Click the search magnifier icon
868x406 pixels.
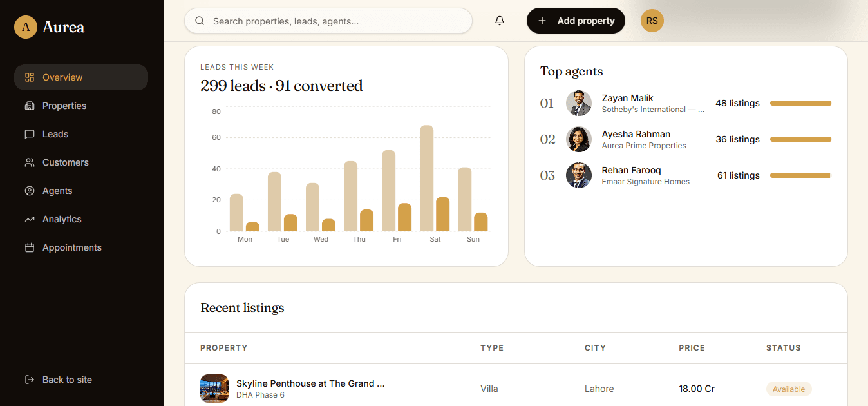pos(200,21)
